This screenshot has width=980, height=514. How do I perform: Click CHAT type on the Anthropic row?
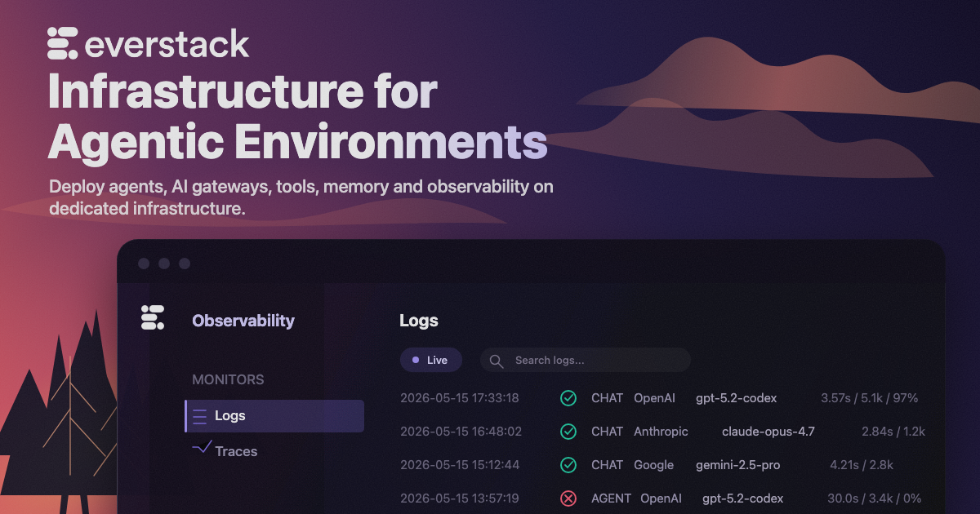pyautogui.click(x=608, y=432)
